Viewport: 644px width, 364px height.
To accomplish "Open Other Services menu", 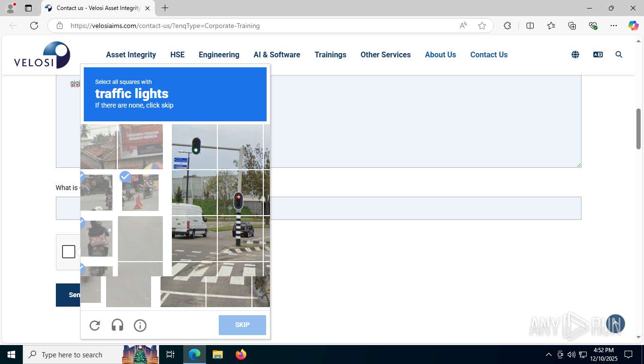I will (x=385, y=55).
